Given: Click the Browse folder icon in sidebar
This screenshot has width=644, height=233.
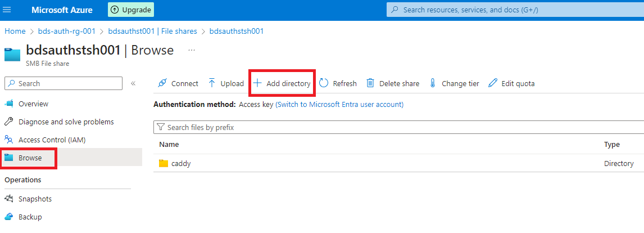Looking at the screenshot, I should pyautogui.click(x=9, y=158).
